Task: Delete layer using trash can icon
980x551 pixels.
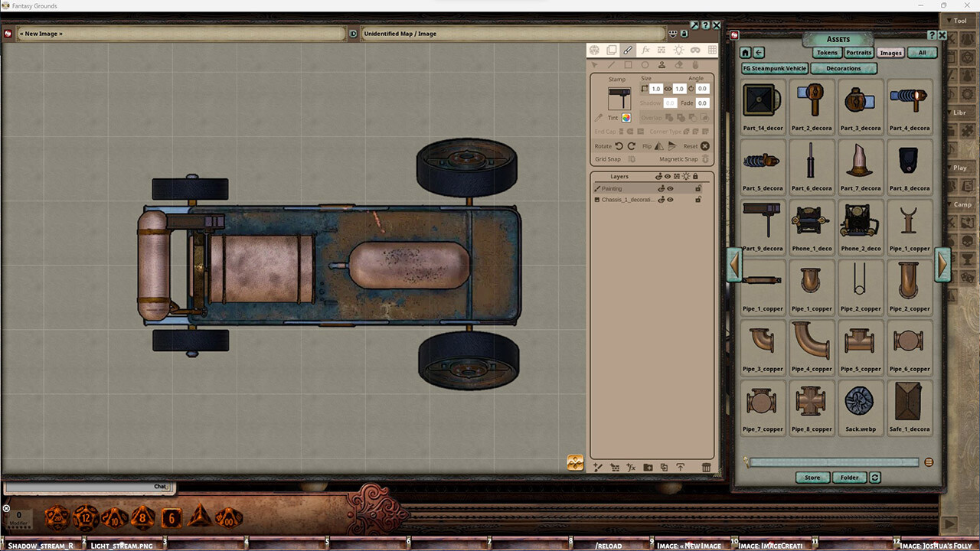Action: click(706, 468)
